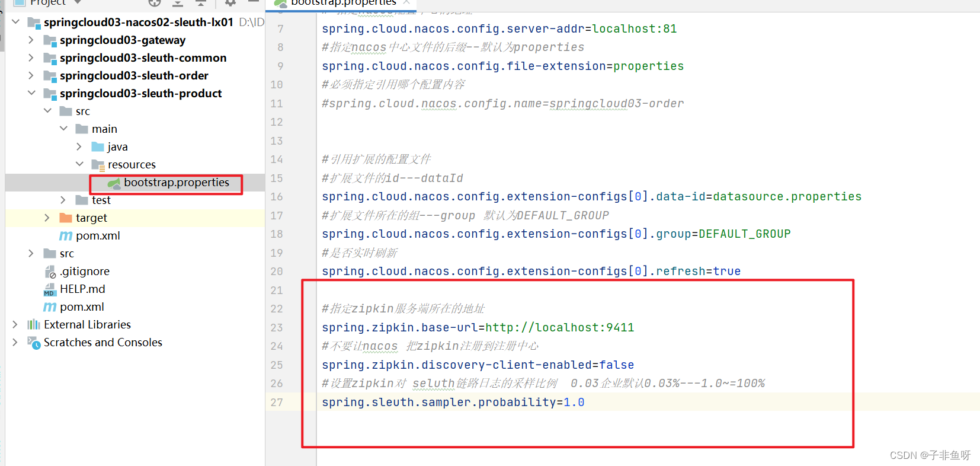Click line 27 sampler probability value
Viewport: 980px width, 466px height.
pyautogui.click(x=574, y=402)
